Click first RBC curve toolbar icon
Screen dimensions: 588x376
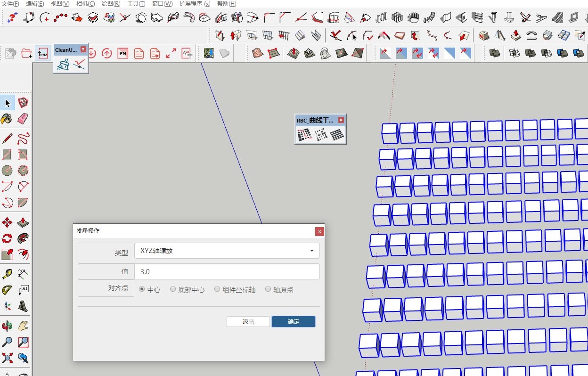(x=304, y=135)
